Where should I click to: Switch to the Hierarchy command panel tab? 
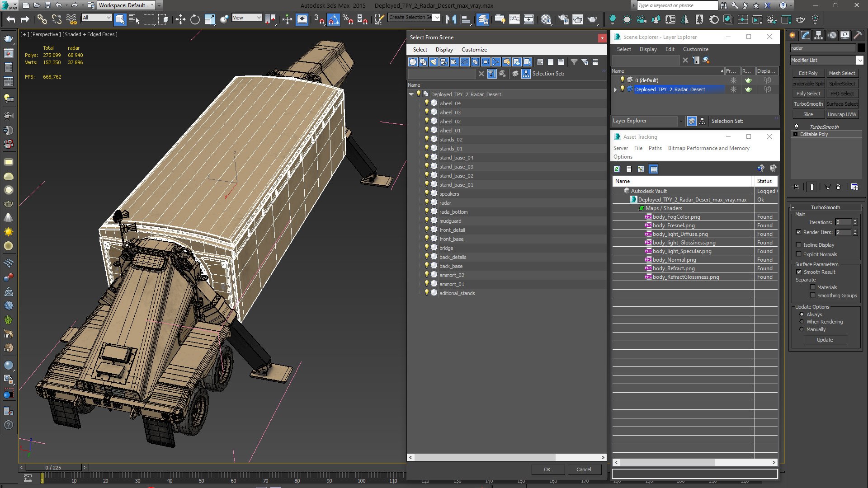(818, 35)
